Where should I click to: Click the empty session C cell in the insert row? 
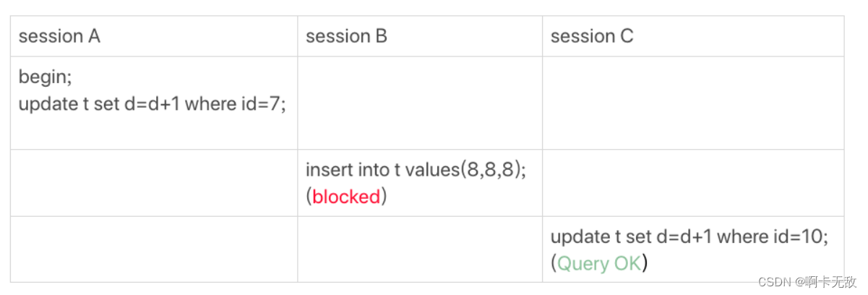(x=693, y=183)
